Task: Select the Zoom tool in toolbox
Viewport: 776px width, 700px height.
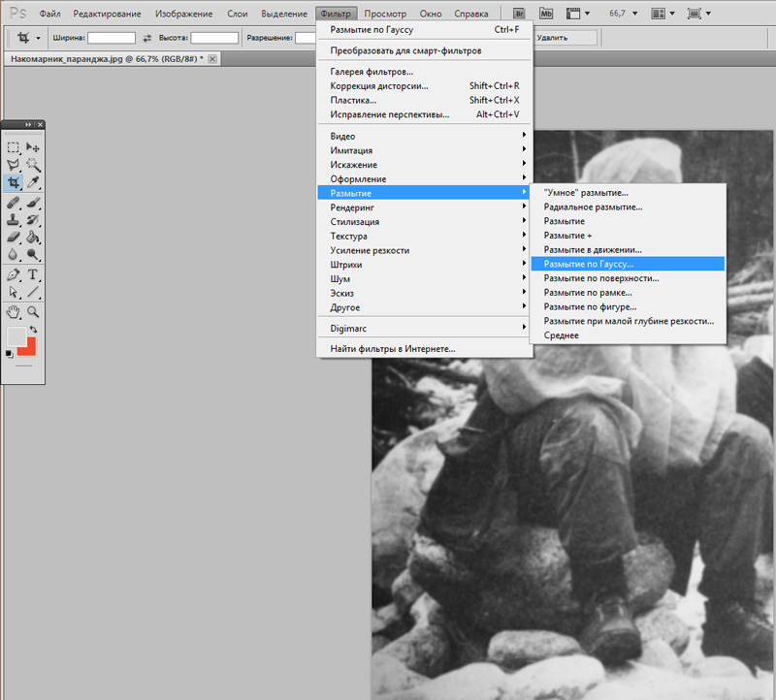Action: coord(33,311)
